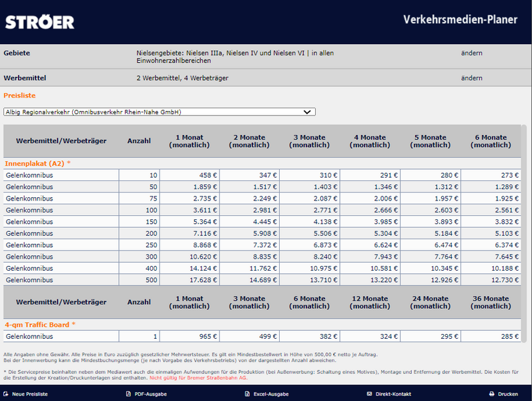Click the Excel-Ausgabe file icon
Screen dimensions: 532x401
click(248, 394)
